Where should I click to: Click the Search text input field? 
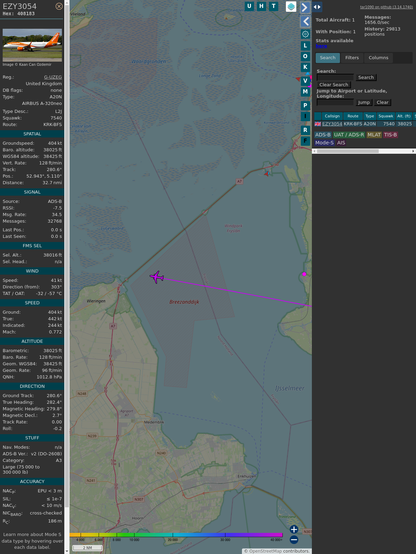click(335, 77)
